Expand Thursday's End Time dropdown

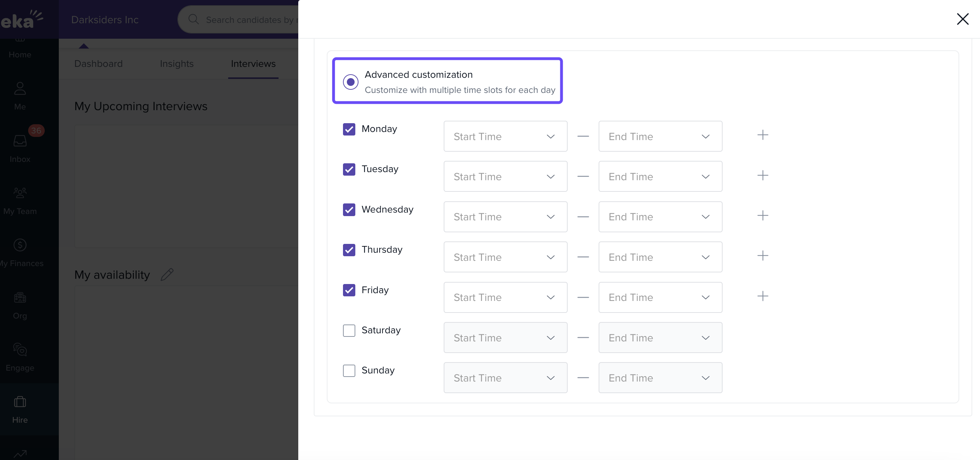coord(660,257)
